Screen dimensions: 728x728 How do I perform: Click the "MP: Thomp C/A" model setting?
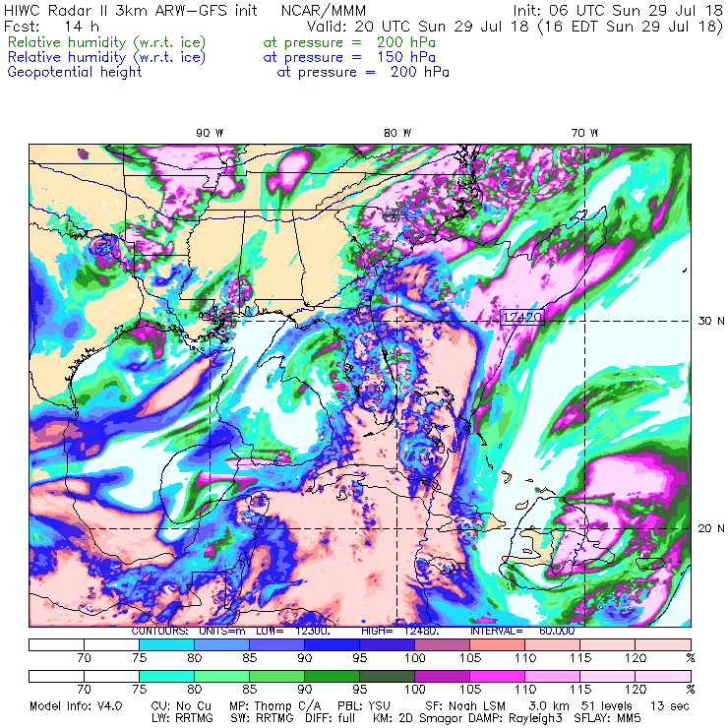[274, 706]
